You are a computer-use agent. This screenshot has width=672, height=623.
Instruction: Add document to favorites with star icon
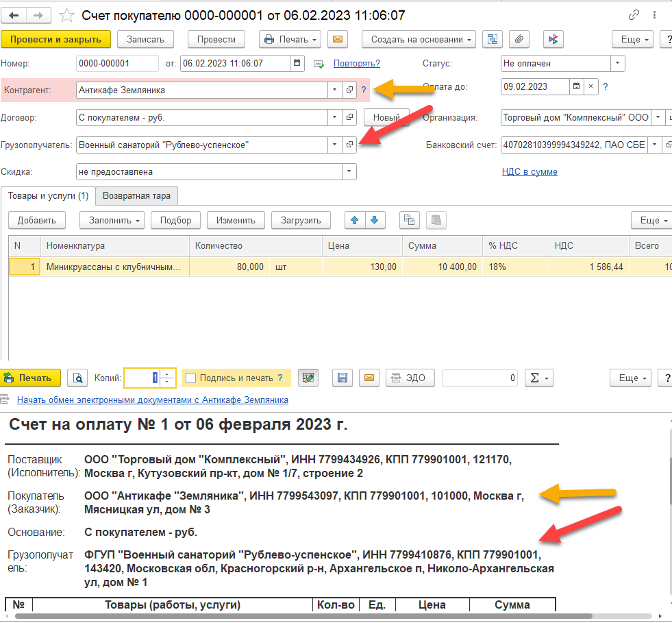tap(66, 16)
